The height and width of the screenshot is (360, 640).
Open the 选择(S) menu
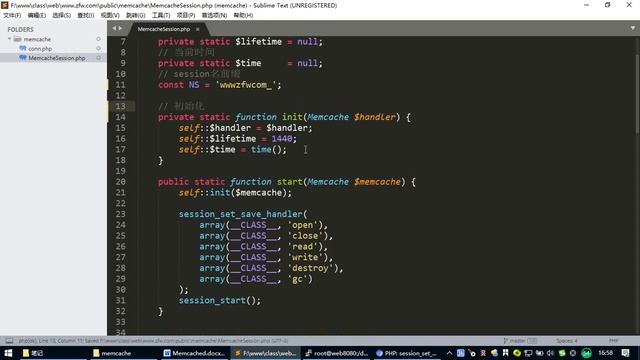click(61, 15)
